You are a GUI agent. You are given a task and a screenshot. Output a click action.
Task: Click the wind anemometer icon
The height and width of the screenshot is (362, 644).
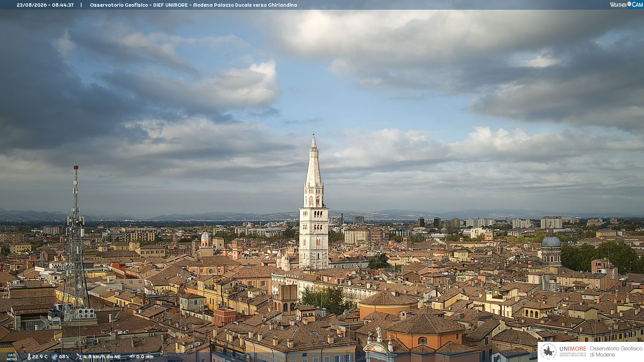tap(79, 357)
